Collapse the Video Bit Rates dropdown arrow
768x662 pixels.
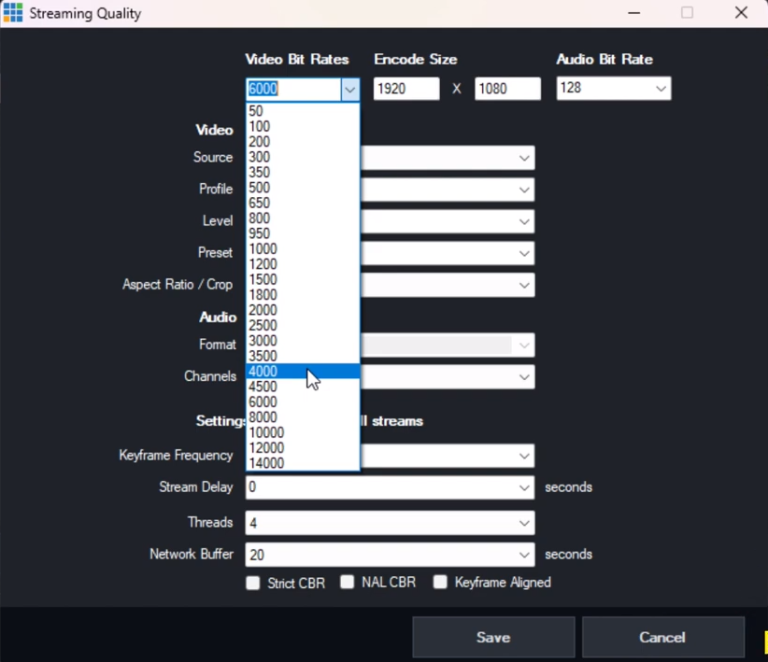(350, 90)
